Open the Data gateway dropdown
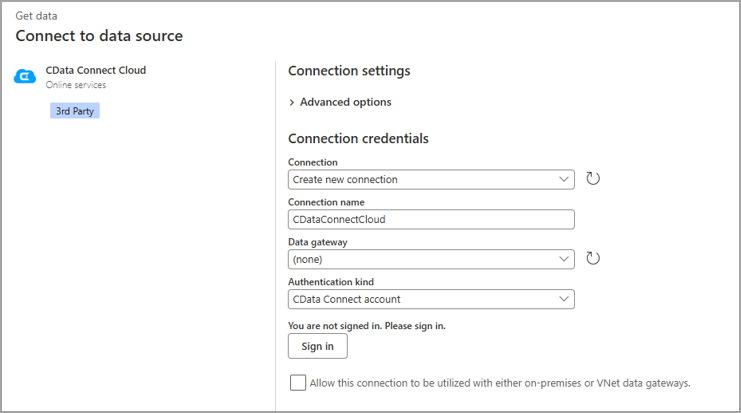This screenshot has height=413, width=741. [x=431, y=259]
